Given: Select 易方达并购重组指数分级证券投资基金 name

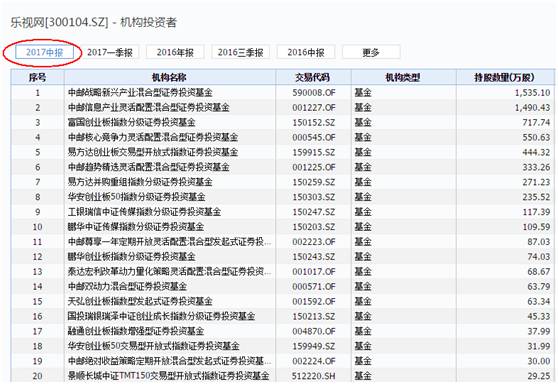Looking at the screenshot, I should tap(140, 182).
